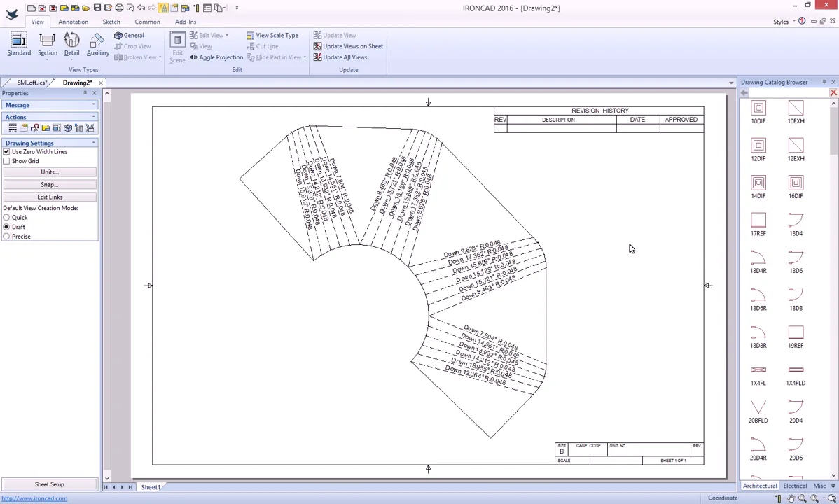Click Update Views on Sheet
The width and height of the screenshot is (839, 504).
pos(348,46)
